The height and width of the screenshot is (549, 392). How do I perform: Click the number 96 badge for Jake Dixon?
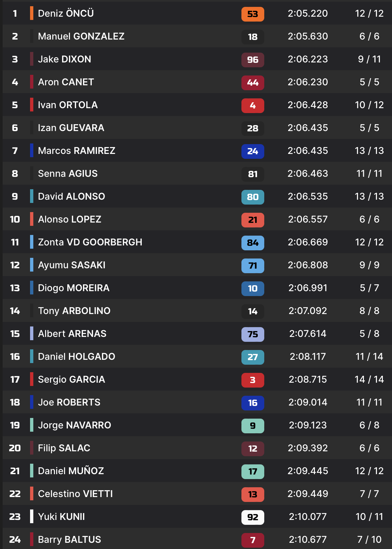coord(253,60)
